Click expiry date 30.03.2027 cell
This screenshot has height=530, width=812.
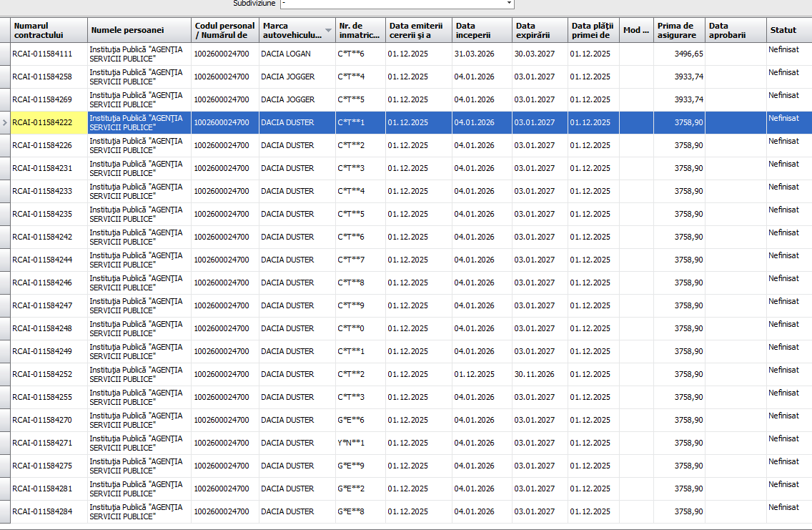[x=534, y=54]
